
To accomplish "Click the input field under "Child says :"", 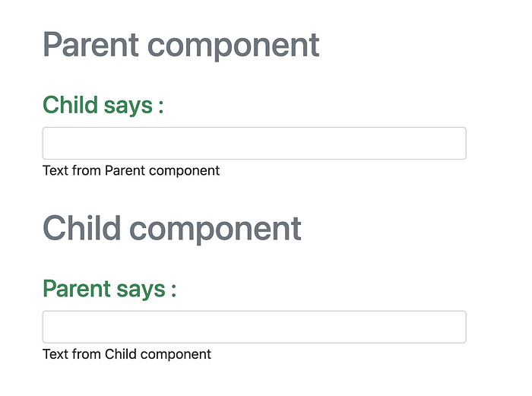I will pos(254,144).
